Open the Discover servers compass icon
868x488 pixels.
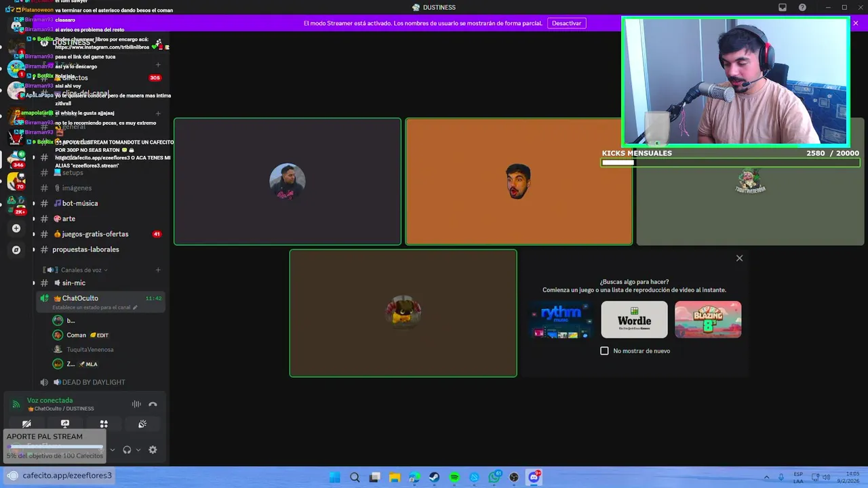16,249
